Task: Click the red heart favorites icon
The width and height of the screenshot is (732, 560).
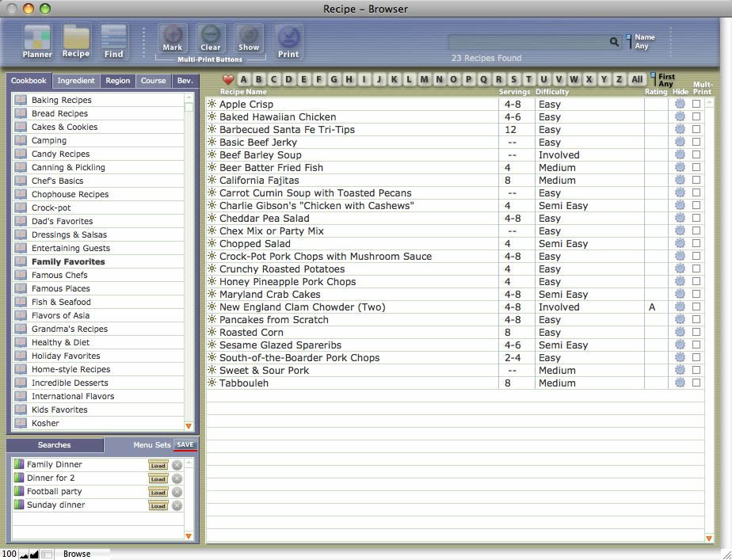Action: click(x=228, y=79)
